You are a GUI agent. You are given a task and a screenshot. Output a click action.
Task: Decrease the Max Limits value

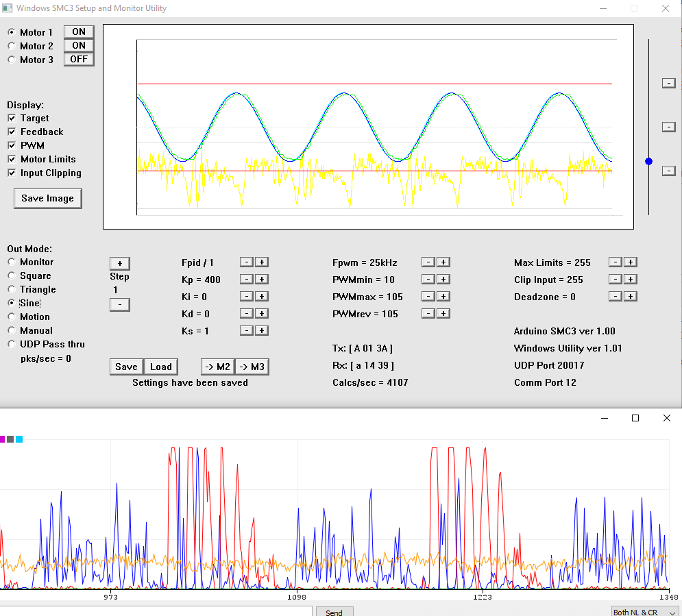tap(616, 262)
